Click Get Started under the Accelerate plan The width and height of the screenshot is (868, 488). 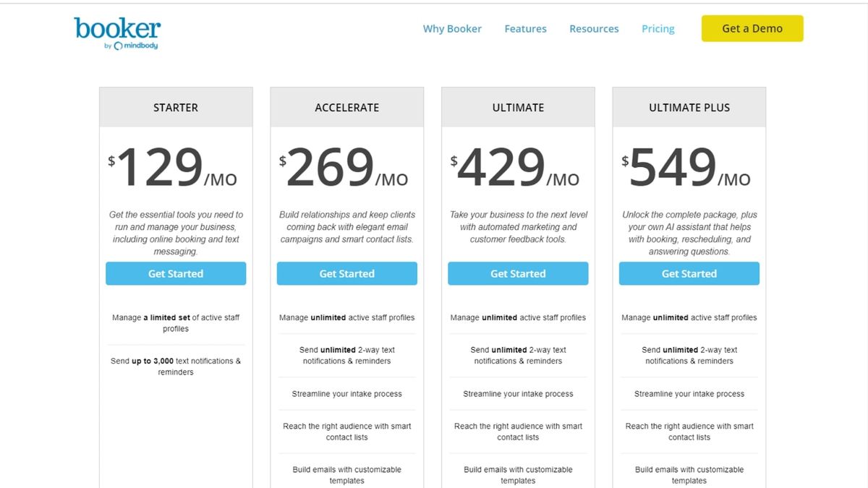[347, 273]
